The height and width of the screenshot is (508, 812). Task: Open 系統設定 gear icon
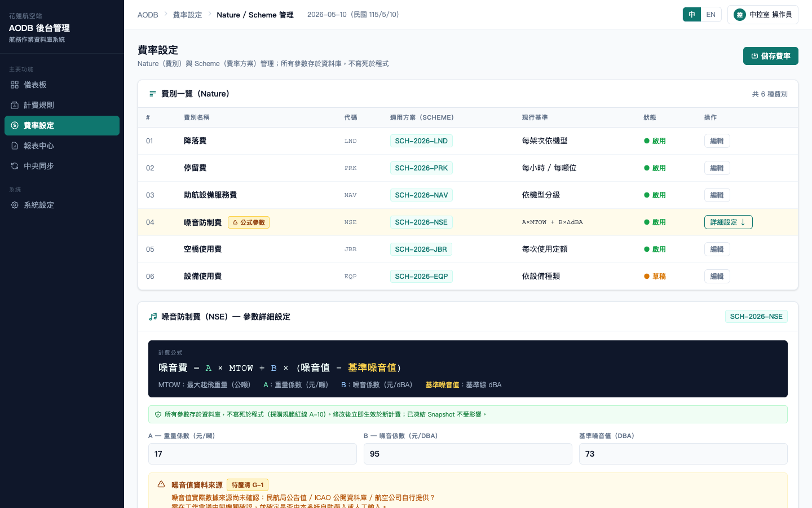click(15, 205)
